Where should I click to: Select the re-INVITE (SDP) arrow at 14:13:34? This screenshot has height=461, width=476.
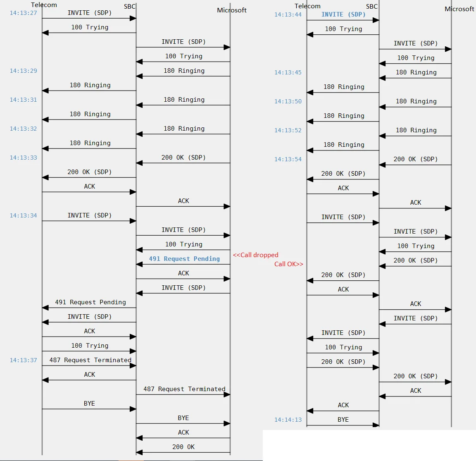pos(89,215)
